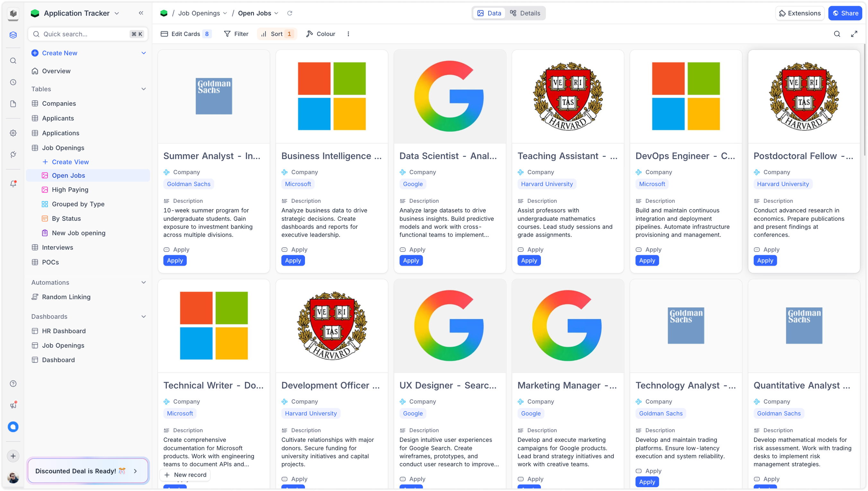The image size is (868, 491).
Task: Click the refresh icon beside Open Jobs
Action: (x=290, y=13)
